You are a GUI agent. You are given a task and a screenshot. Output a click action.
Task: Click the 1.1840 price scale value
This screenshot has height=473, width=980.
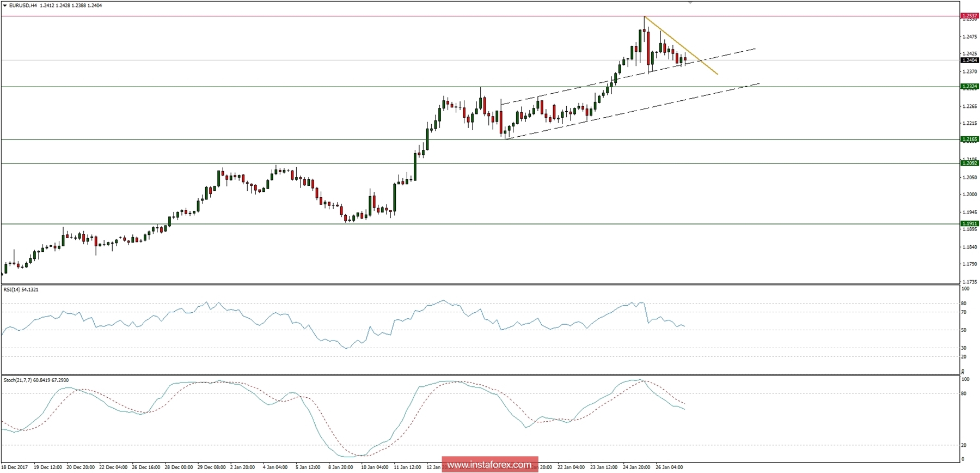[x=970, y=247]
